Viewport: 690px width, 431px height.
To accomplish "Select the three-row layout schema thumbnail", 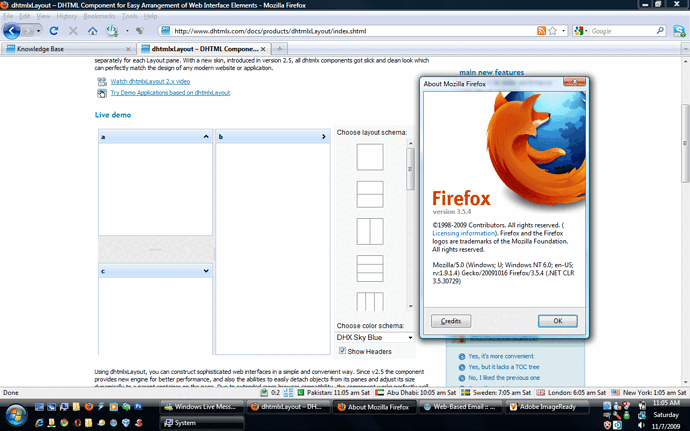I will click(370, 269).
